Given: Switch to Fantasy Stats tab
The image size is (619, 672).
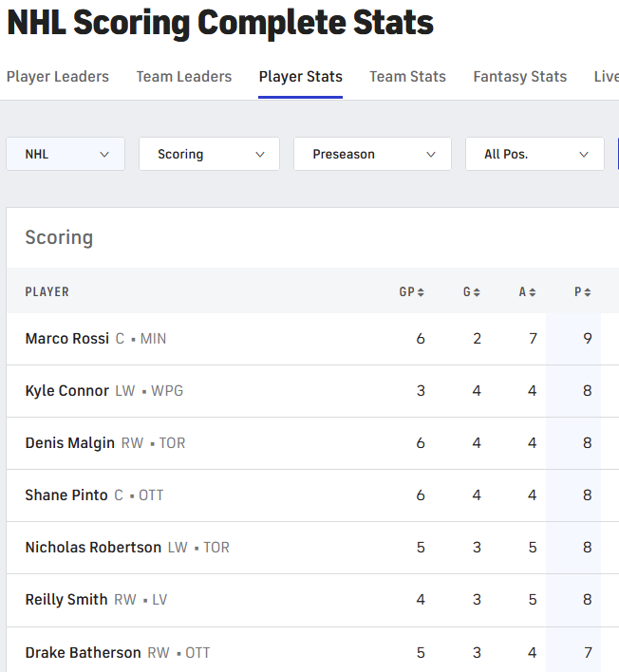Looking at the screenshot, I should (x=520, y=77).
